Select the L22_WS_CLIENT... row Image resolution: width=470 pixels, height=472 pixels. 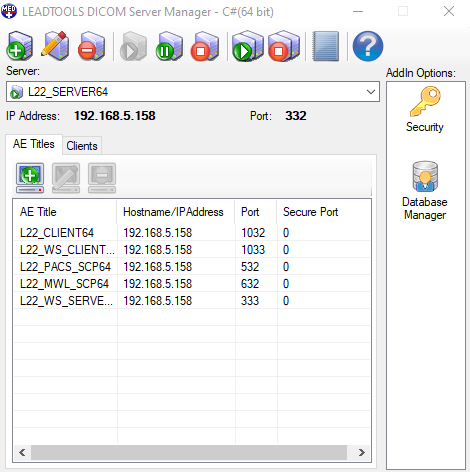point(192,250)
